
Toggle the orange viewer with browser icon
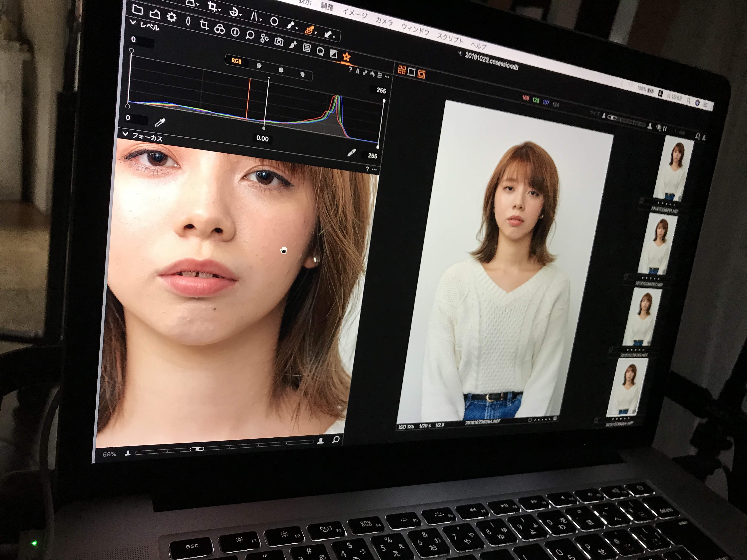421,74
